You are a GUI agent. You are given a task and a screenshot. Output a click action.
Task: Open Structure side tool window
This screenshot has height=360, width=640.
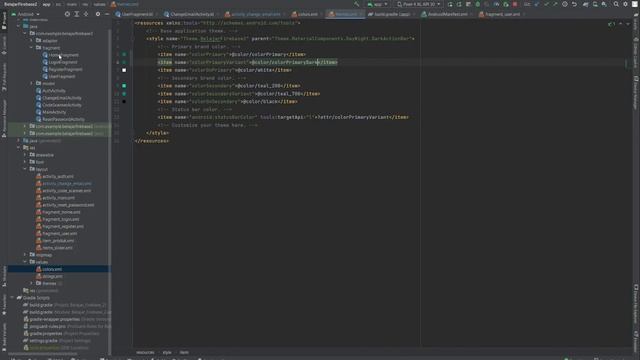click(4, 276)
